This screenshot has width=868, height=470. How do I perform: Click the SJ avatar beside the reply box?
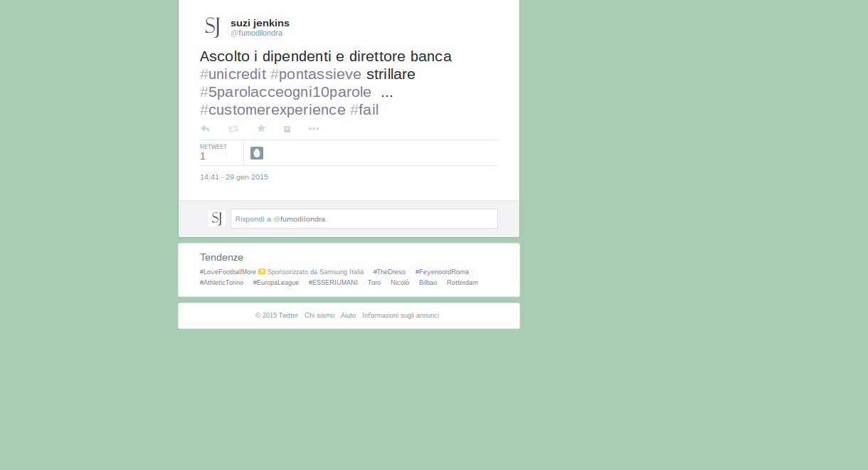coord(216,219)
